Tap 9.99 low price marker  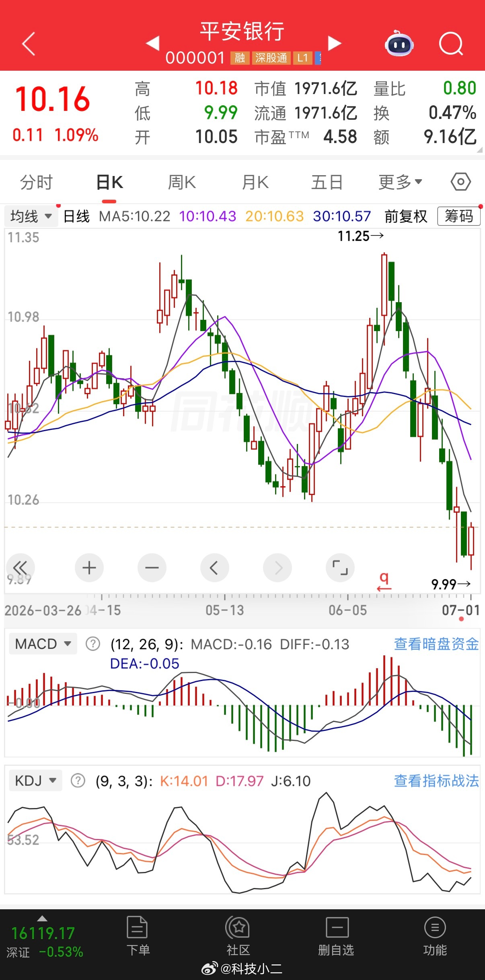[x=451, y=584]
